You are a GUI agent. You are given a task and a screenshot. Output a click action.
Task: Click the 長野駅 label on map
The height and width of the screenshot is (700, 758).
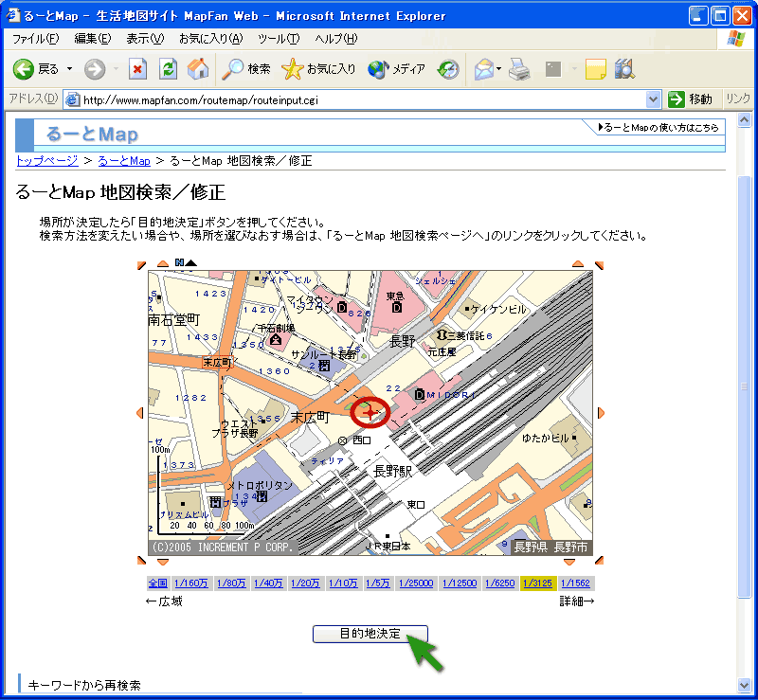point(392,471)
